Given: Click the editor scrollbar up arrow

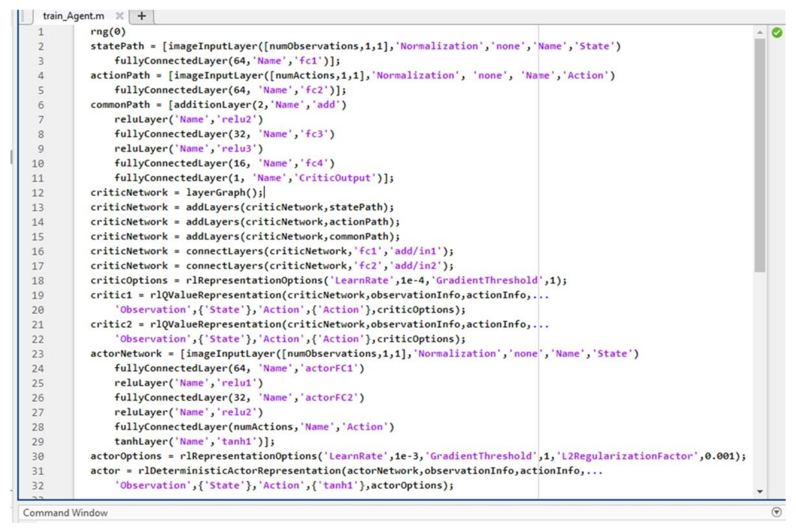Looking at the screenshot, I should click(x=760, y=33).
